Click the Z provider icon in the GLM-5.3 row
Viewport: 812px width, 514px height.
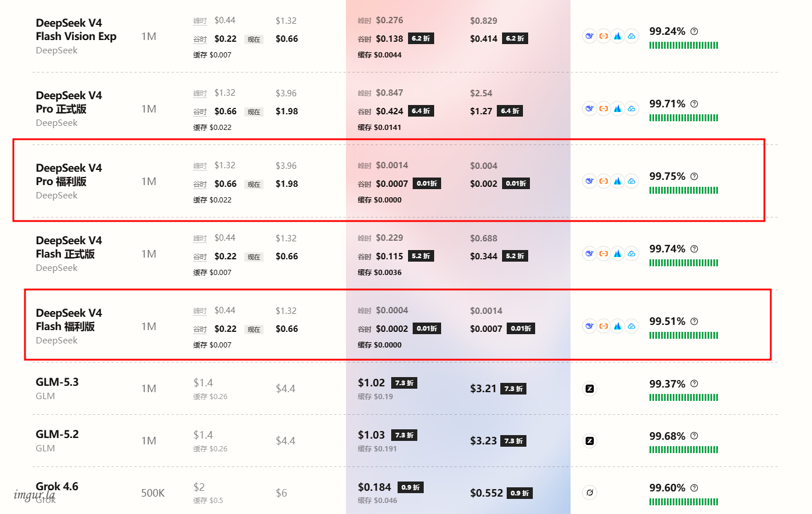pos(590,389)
